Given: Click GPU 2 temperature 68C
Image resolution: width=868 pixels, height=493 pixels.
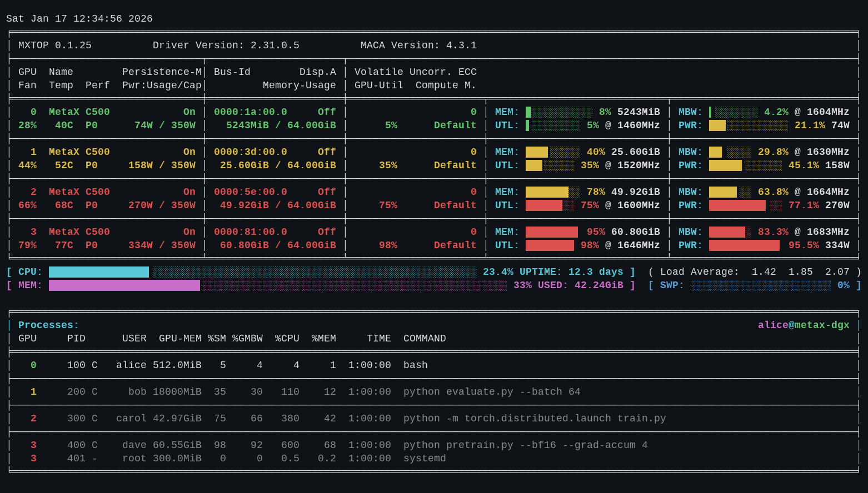Looking at the screenshot, I should coord(64,205).
